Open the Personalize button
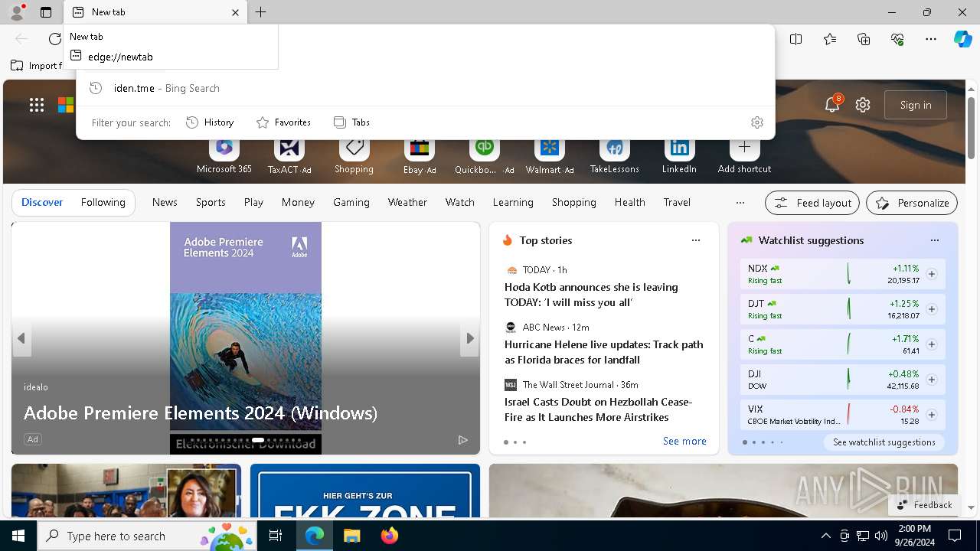 pyautogui.click(x=912, y=203)
